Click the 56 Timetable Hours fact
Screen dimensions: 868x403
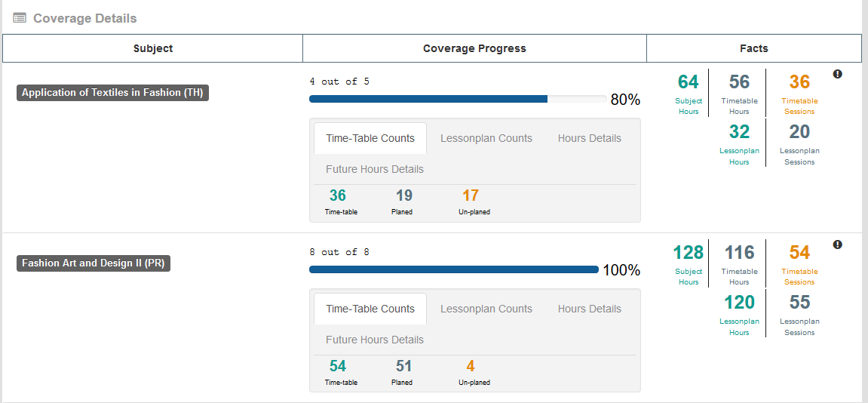coord(739,93)
